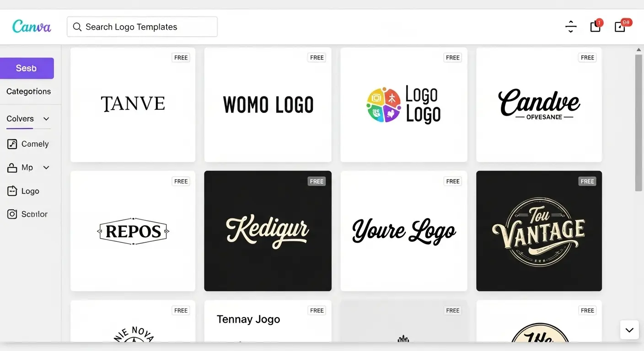644x351 pixels.
Task: Click the camera icon next to Scbifor
Action: pos(12,214)
